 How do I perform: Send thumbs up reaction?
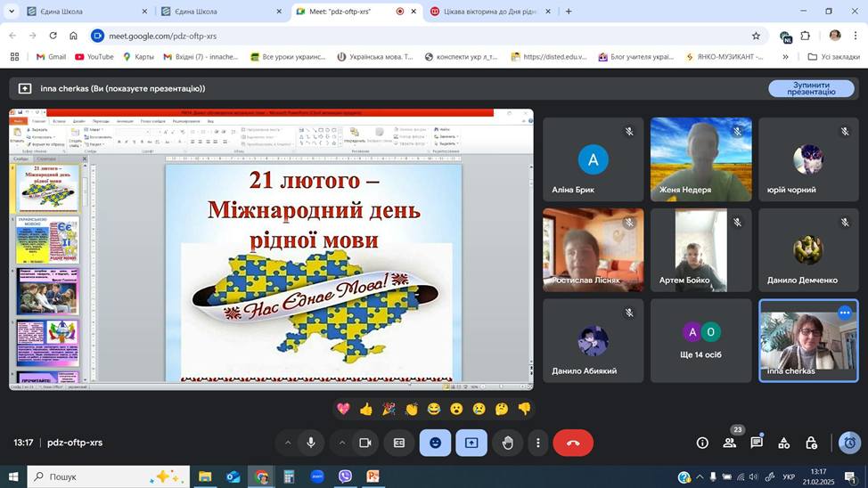point(366,409)
